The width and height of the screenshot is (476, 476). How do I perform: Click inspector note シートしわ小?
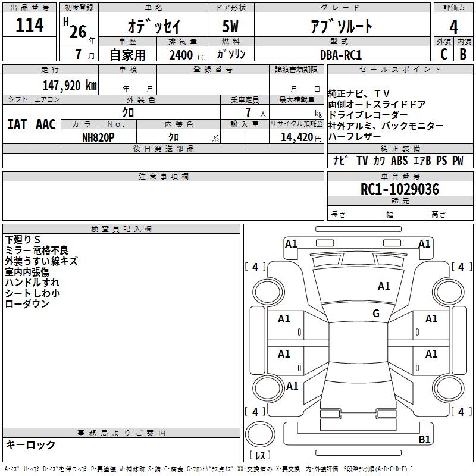coord(33,293)
